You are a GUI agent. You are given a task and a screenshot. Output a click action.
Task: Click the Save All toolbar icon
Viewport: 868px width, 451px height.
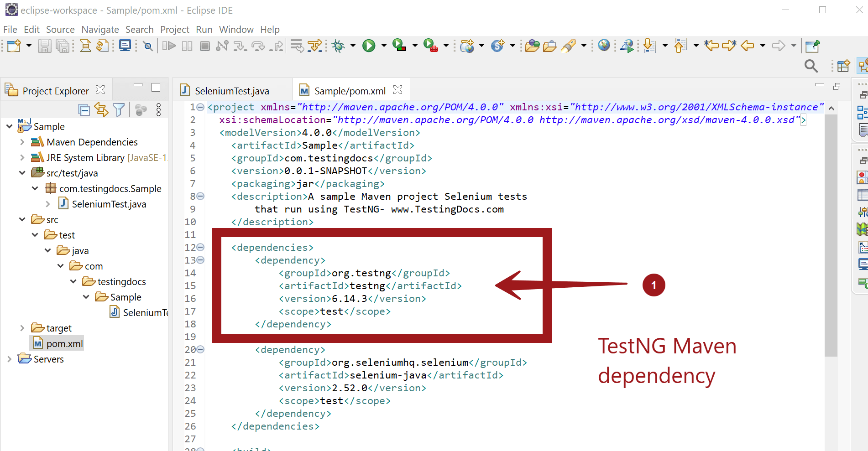[x=63, y=46]
